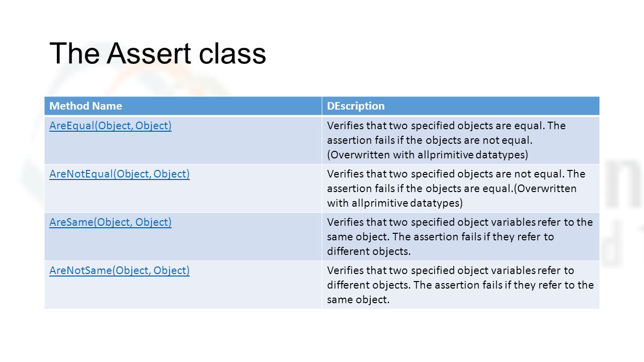
Task: Click 'Verifies that two specified objects are equal' sentence
Action: [x=437, y=126]
